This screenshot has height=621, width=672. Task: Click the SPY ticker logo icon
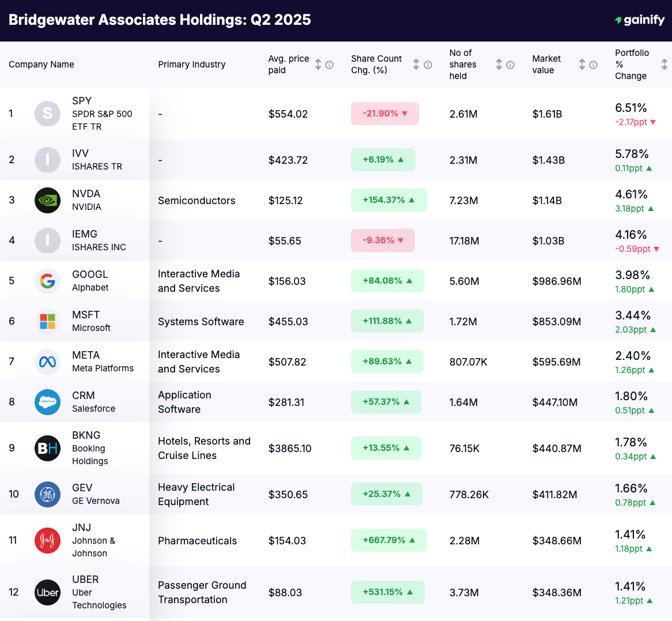click(48, 114)
